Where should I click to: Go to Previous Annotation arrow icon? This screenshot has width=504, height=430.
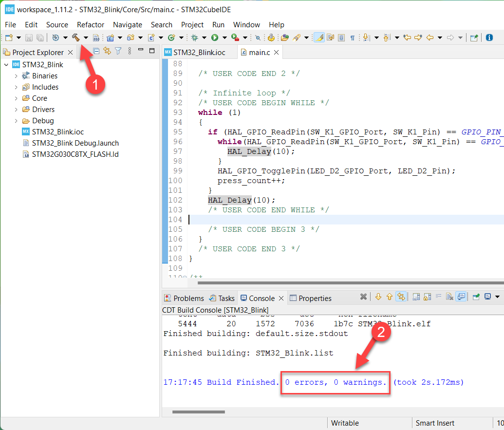(387, 37)
